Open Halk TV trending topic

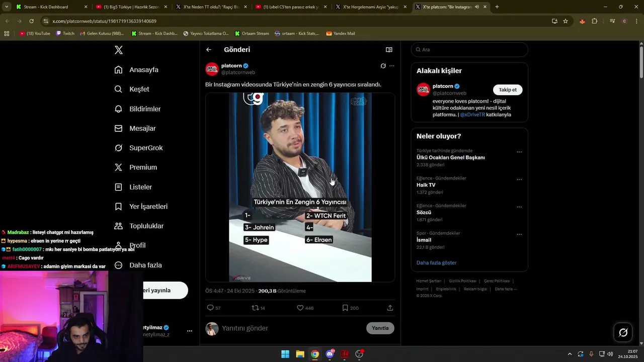[426, 185]
